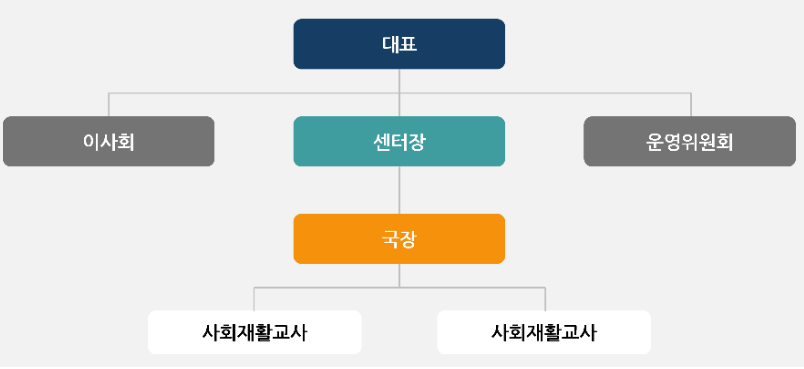This screenshot has height=369, width=804.
Task: Click the 운영위원회 text label
Action: pos(690,142)
